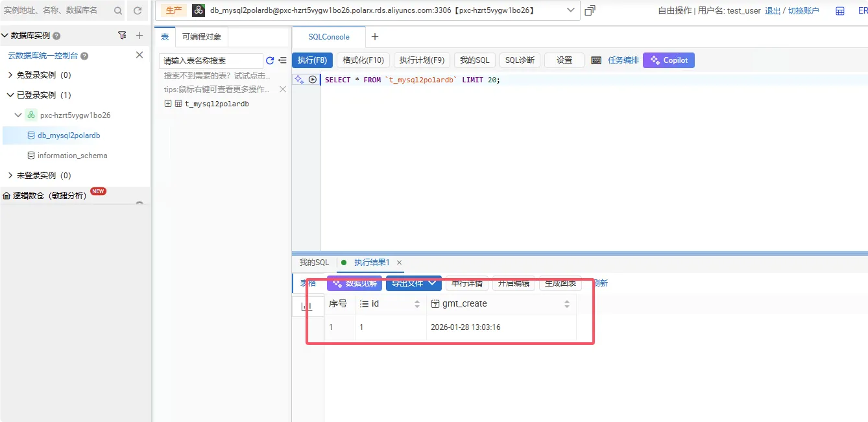
Task: Refresh the table list in left panel
Action: coord(270,60)
